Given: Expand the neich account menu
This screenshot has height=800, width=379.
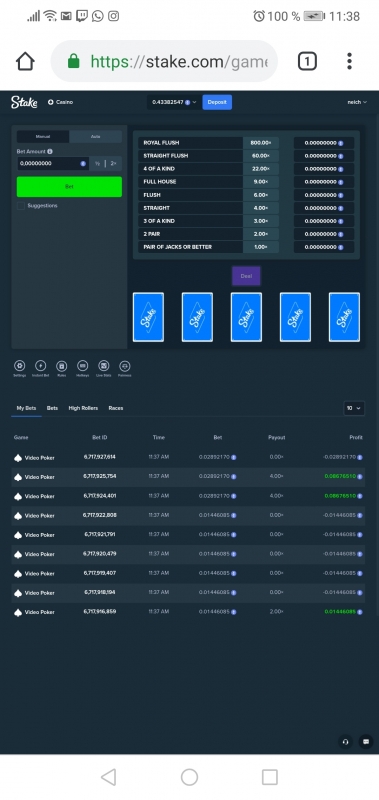Looking at the screenshot, I should [357, 102].
